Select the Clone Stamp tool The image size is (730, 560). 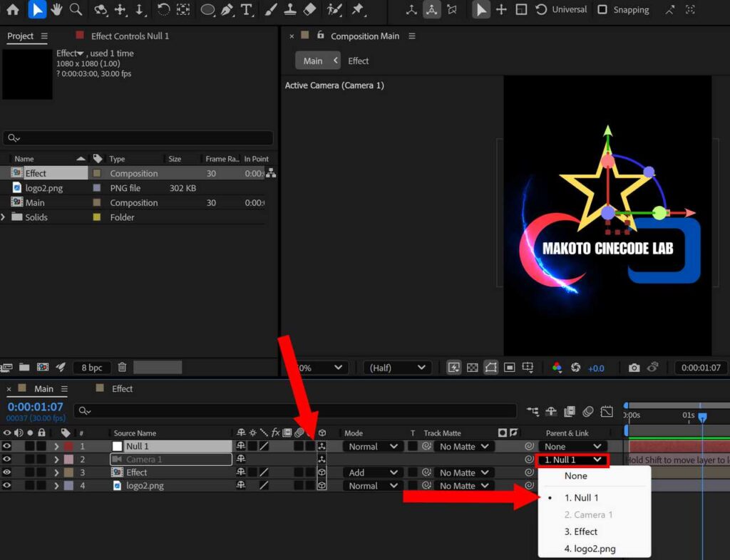coord(290,9)
